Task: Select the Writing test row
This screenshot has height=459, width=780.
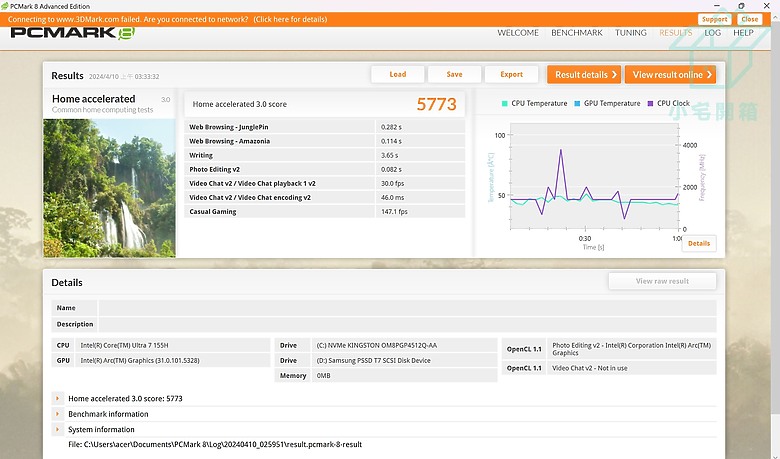Action: tap(324, 155)
